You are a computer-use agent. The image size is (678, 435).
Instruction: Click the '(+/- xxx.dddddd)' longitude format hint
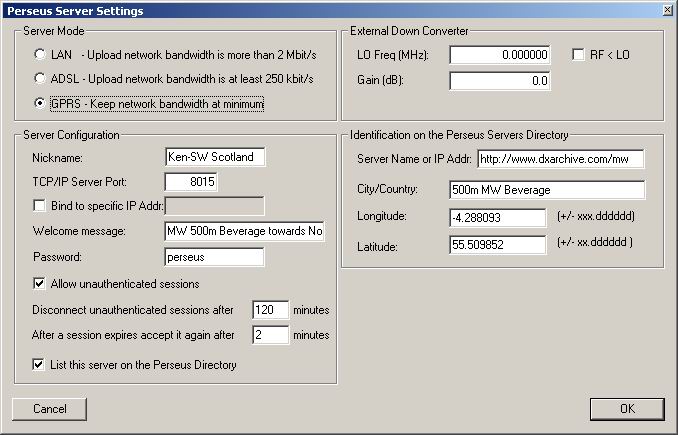pos(596,216)
